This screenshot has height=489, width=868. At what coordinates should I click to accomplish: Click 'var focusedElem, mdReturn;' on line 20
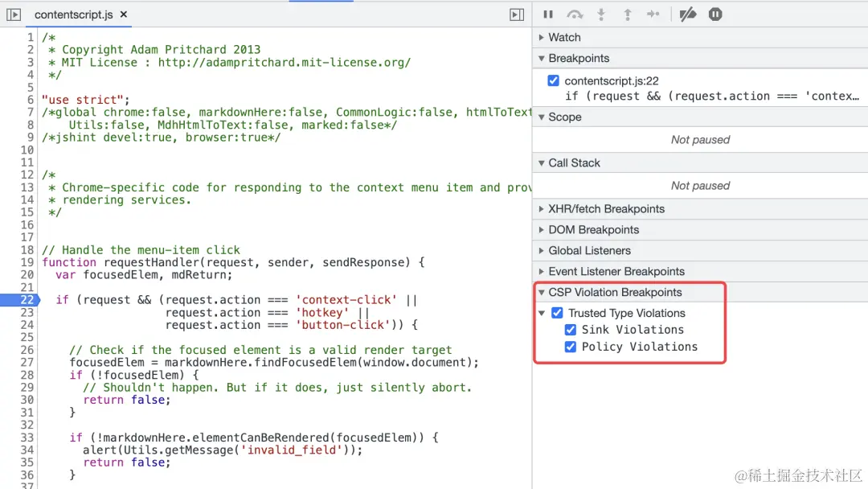(x=144, y=275)
